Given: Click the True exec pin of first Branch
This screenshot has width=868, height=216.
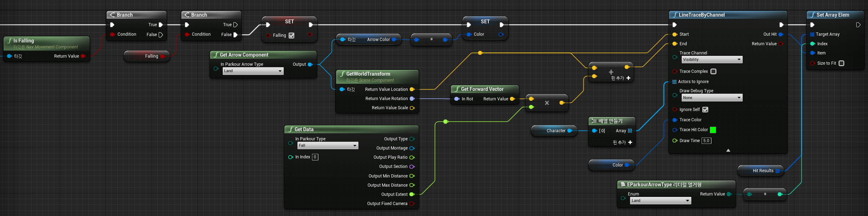Looking at the screenshot, I should [161, 25].
